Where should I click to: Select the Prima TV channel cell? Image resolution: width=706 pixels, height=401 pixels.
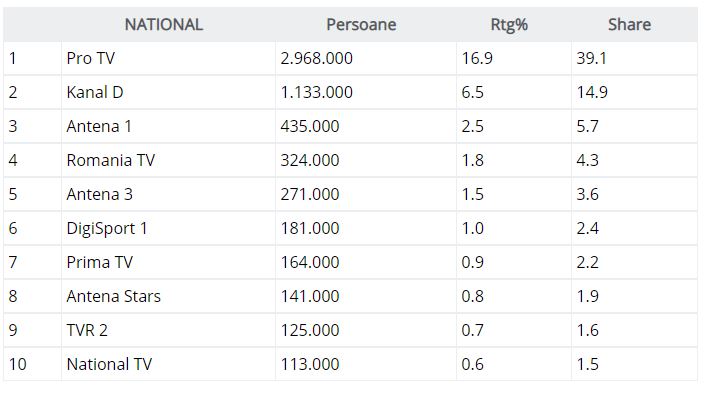(x=100, y=263)
